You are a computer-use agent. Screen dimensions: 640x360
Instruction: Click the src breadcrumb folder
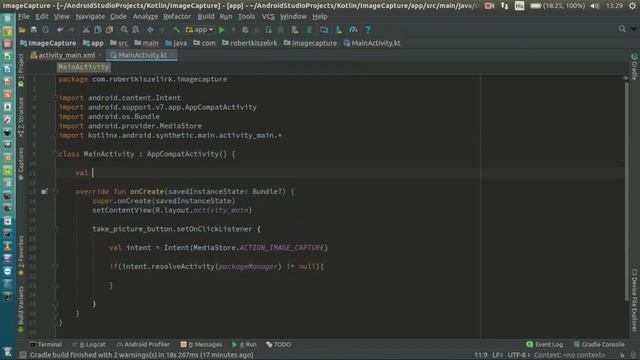click(119, 43)
